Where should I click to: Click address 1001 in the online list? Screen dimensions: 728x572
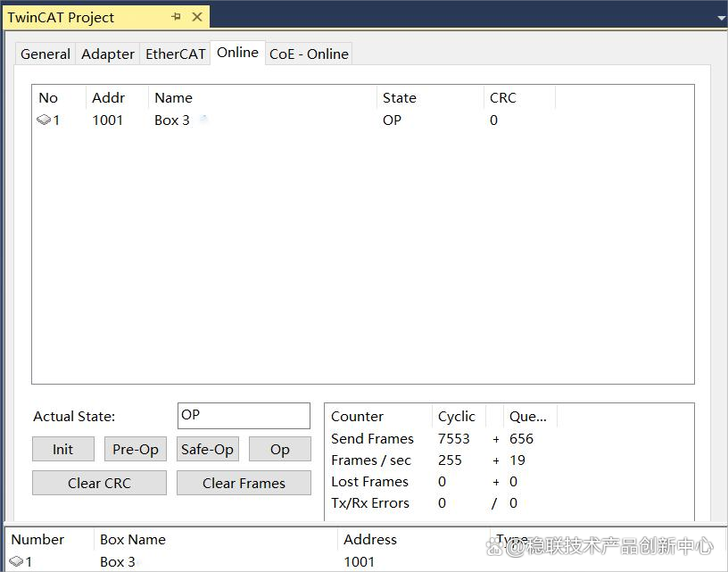107,120
